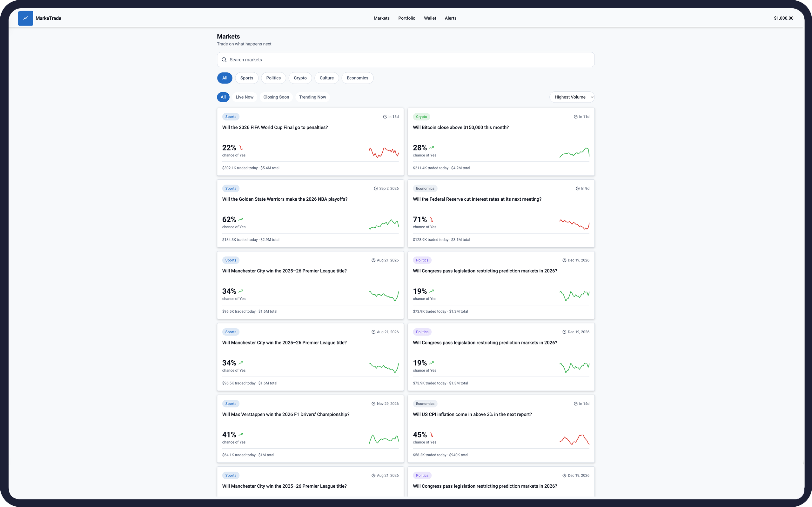Open the US CPI inflation sparkline chart

pos(574,440)
